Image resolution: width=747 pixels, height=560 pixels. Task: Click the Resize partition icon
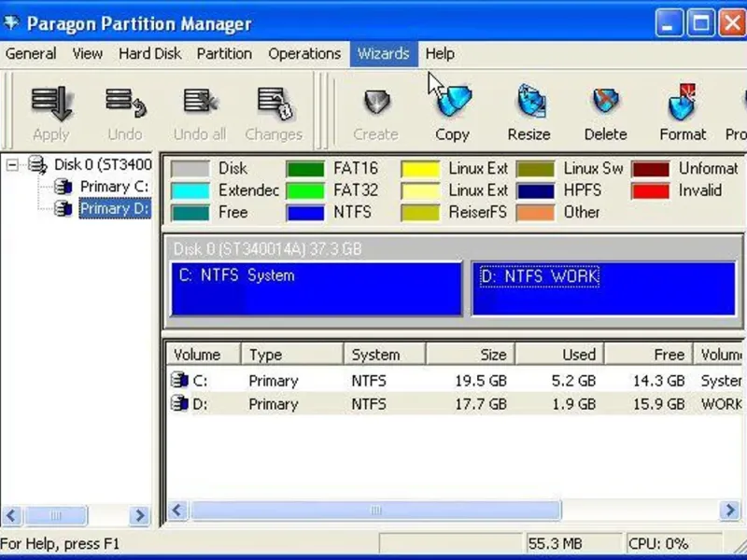pyautogui.click(x=530, y=101)
